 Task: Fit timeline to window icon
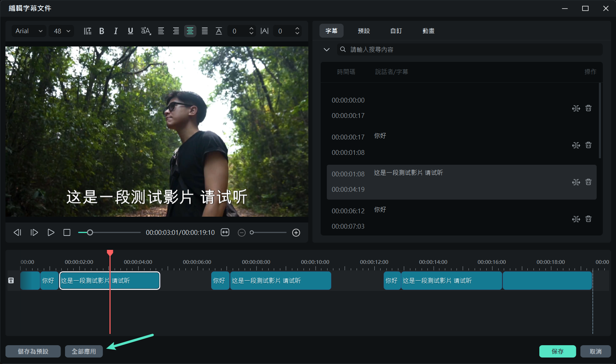[225, 232]
